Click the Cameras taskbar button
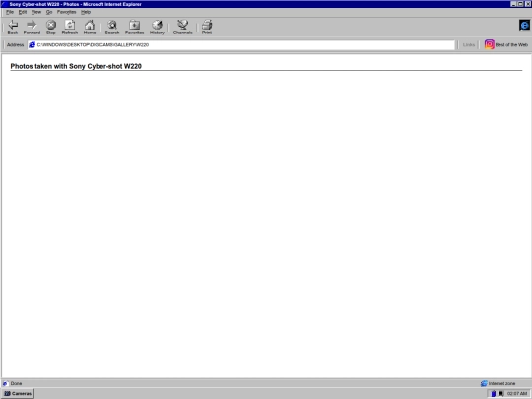This screenshot has height=399, width=532. [18, 393]
